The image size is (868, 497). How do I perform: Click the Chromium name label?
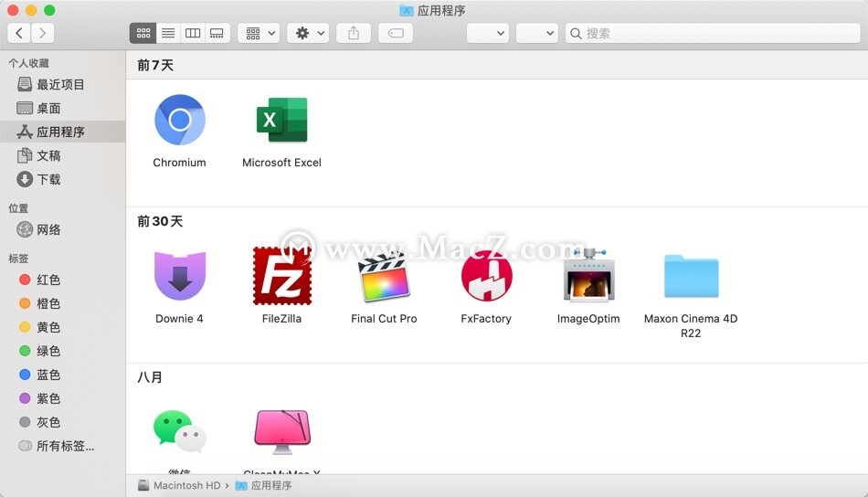(179, 163)
